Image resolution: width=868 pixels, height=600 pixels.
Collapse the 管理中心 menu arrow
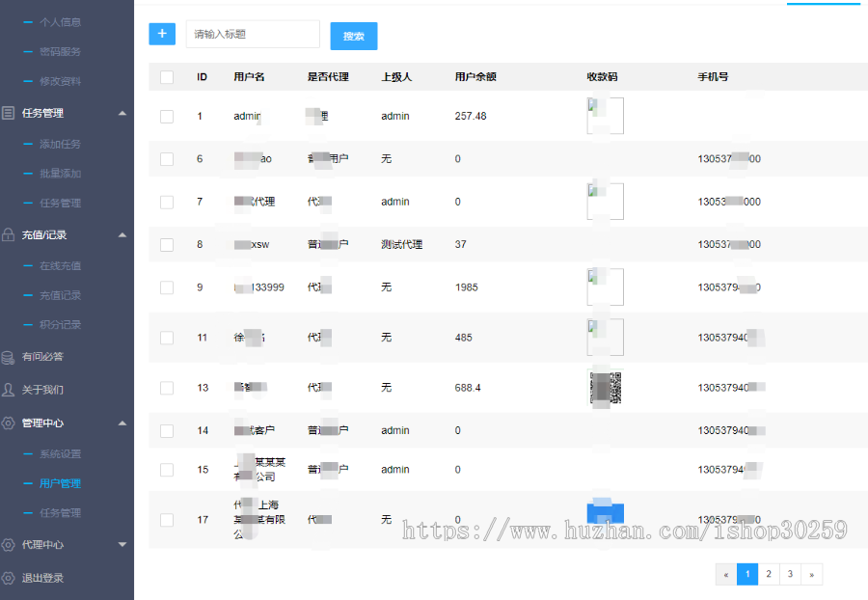point(122,423)
